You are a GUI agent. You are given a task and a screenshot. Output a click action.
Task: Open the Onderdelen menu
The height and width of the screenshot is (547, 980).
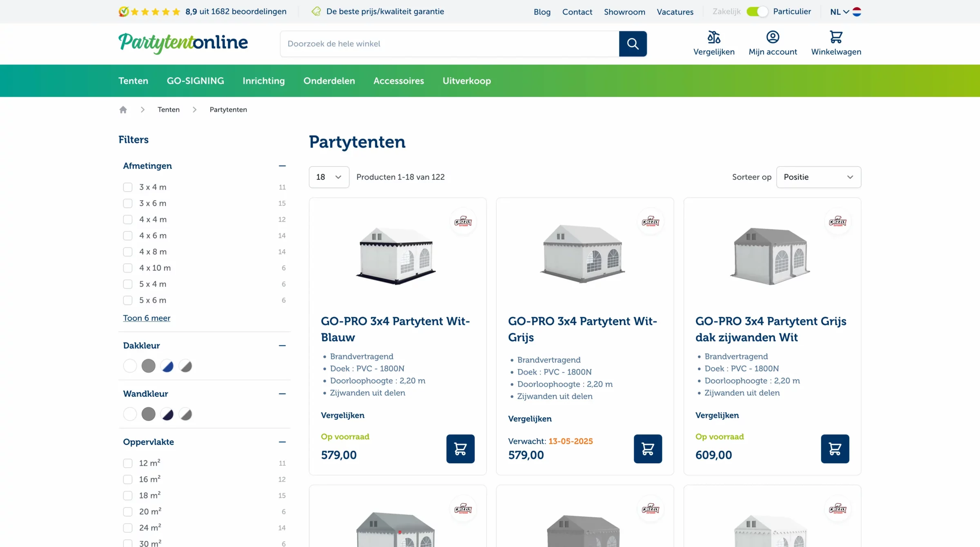329,81
